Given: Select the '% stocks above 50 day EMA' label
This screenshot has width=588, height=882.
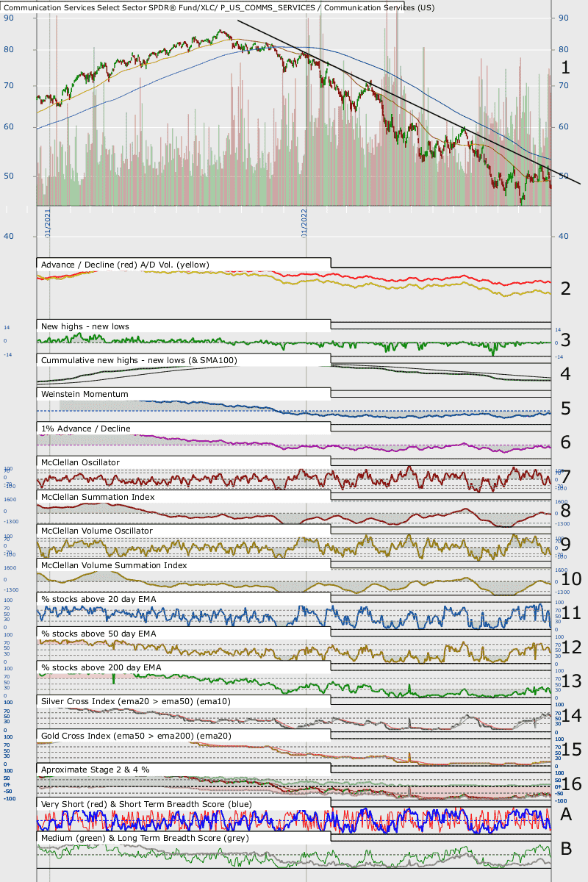Looking at the screenshot, I should click(x=98, y=634).
